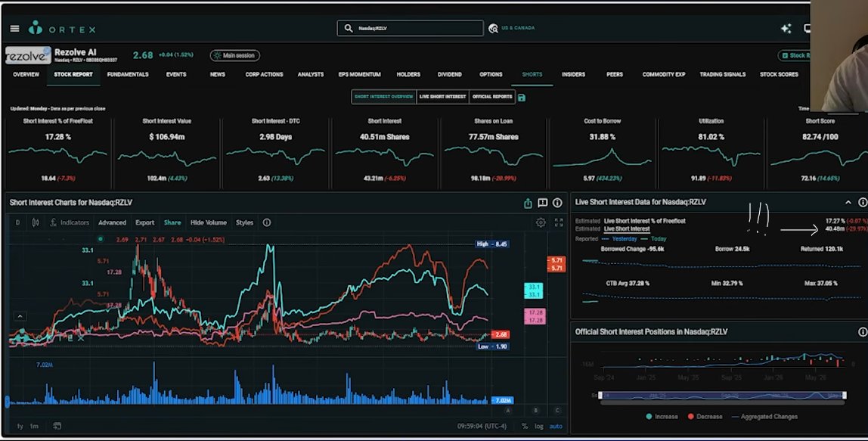Collapse the Live Short Interest Data panel
868x441 pixels.
848,203
